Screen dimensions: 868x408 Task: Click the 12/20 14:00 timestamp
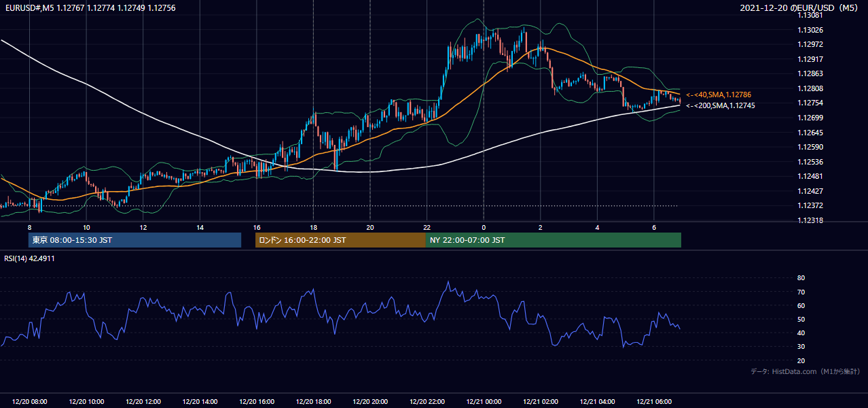pos(200,402)
